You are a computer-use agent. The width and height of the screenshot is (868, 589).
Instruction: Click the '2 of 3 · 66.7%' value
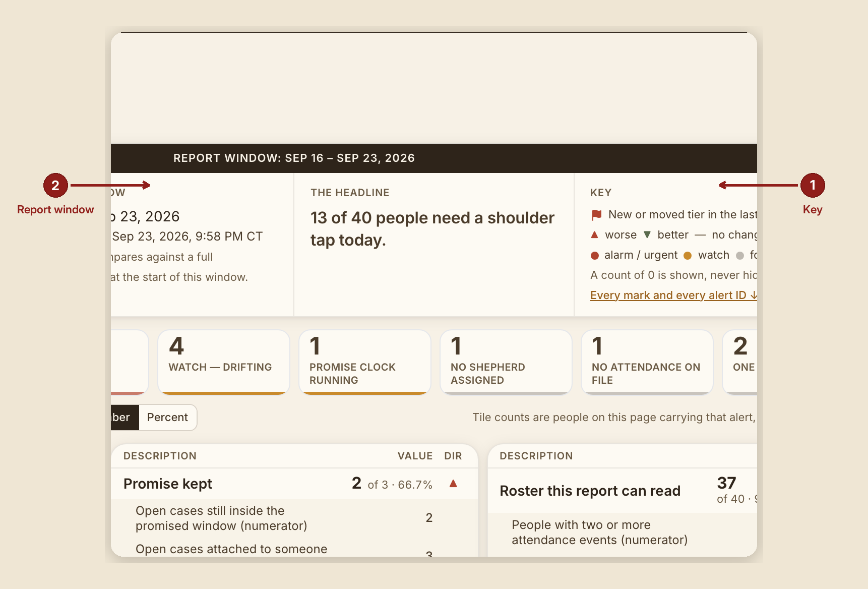(392, 484)
